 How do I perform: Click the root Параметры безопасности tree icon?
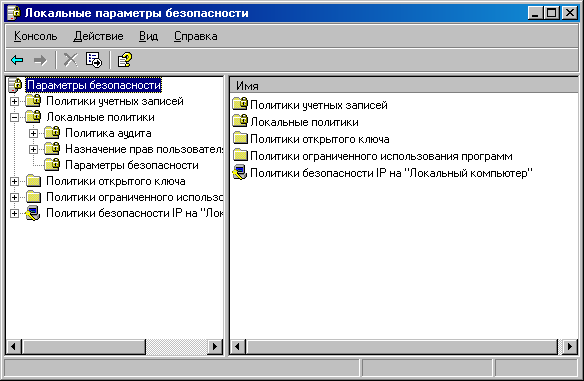tap(15, 85)
